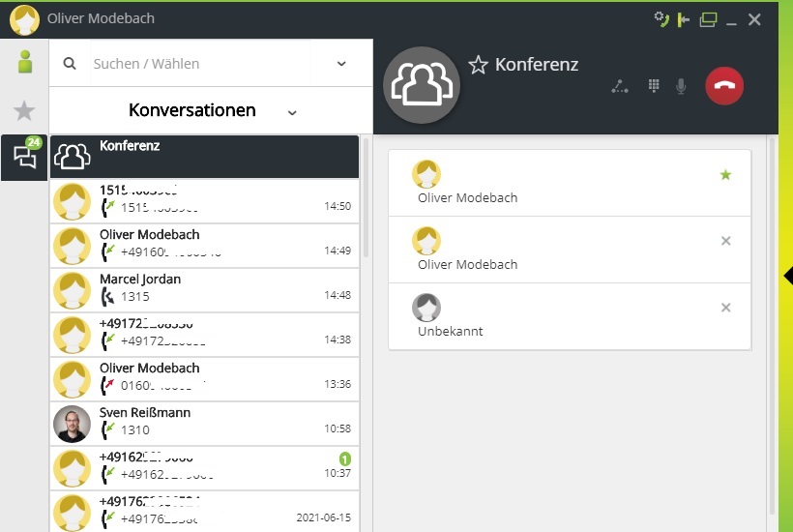
Task: Open the favorites star tab in sidebar
Action: [x=24, y=110]
